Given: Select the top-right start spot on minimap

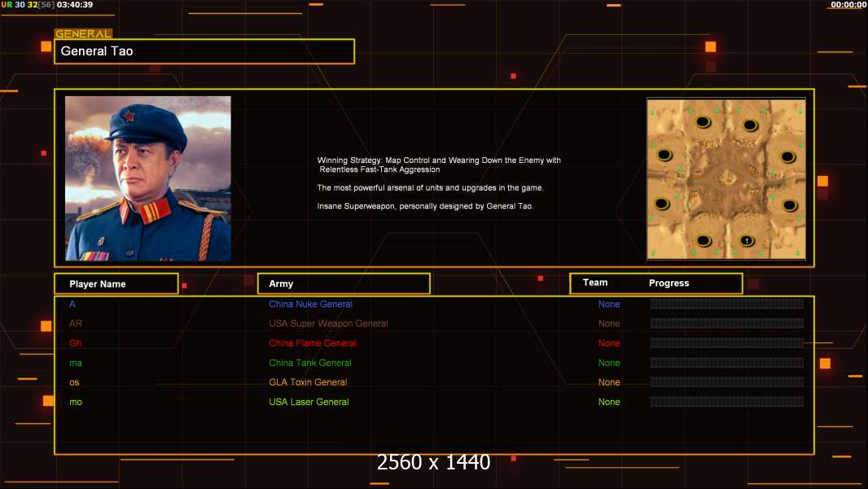Looking at the screenshot, I should [x=750, y=126].
